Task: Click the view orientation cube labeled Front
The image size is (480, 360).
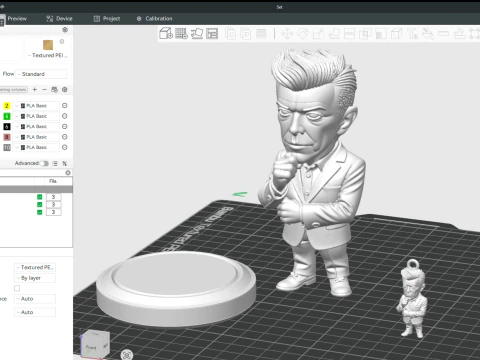Action: pyautogui.click(x=95, y=345)
